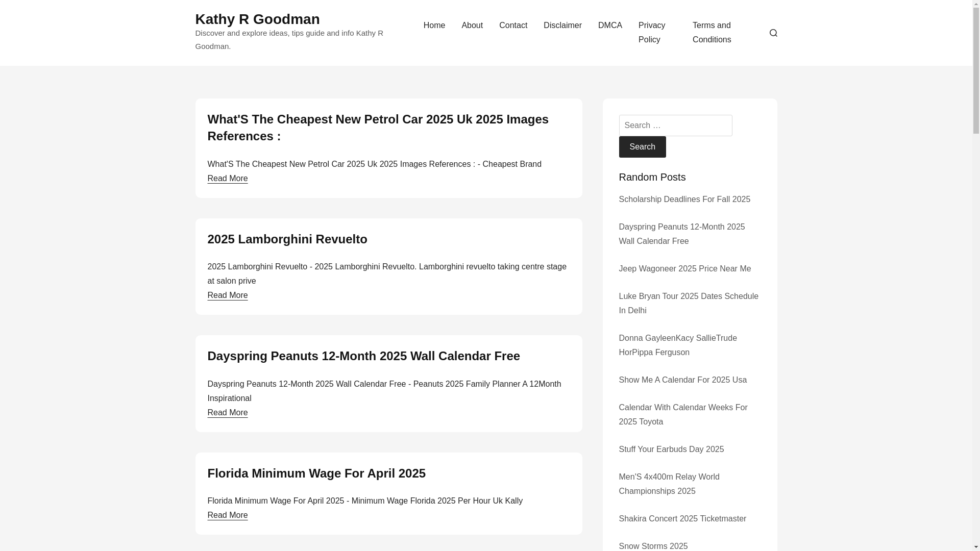Click the Search button in sidebar
980x551 pixels.
point(642,147)
